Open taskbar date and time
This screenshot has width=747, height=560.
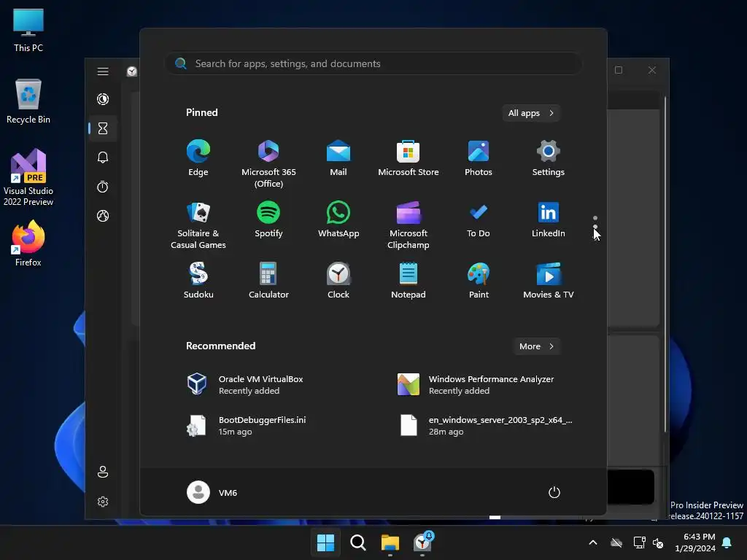click(695, 542)
